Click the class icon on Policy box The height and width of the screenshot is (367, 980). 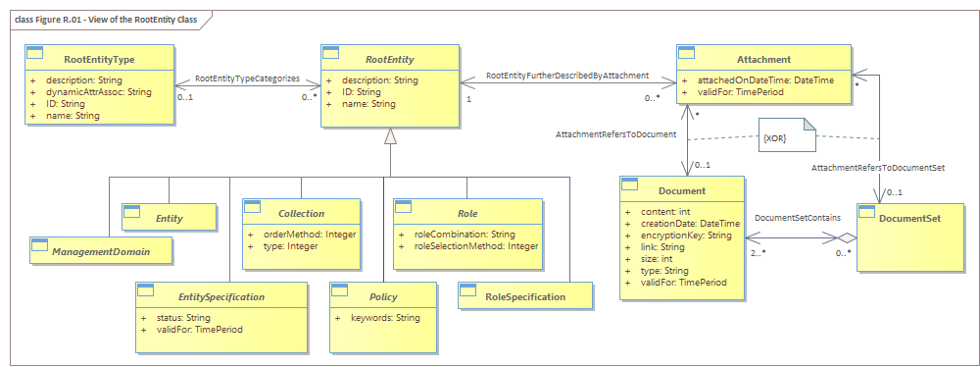[339, 289]
